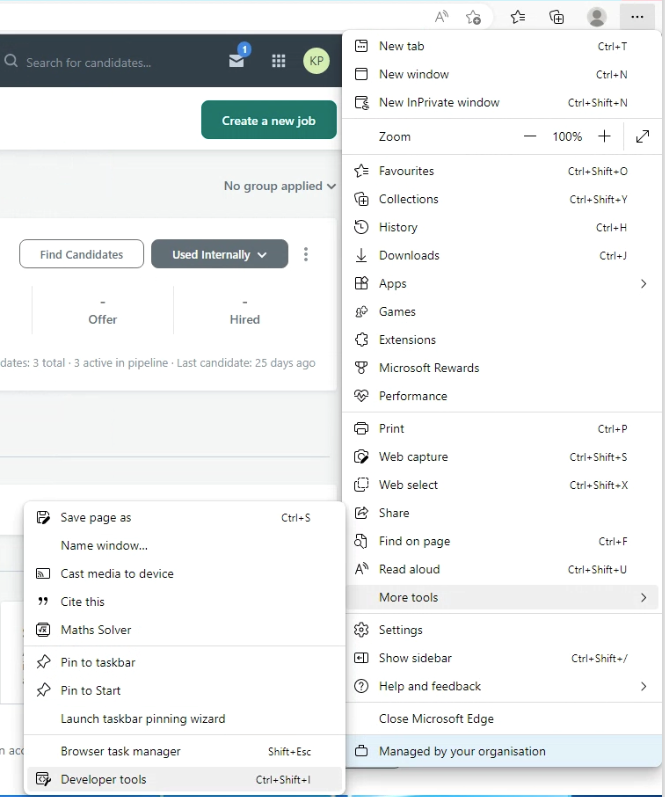This screenshot has width=665, height=797.
Task: Select Pin to Start
Action: pyautogui.click(x=185, y=691)
